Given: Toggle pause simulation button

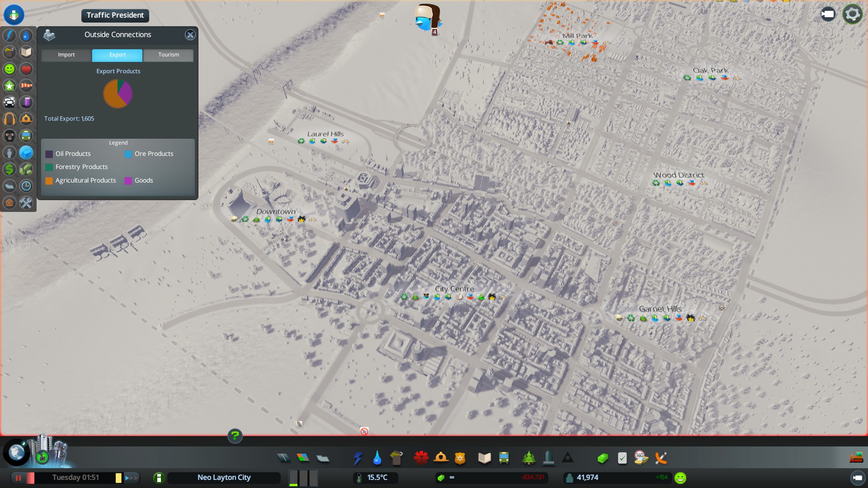Looking at the screenshot, I should [x=19, y=478].
